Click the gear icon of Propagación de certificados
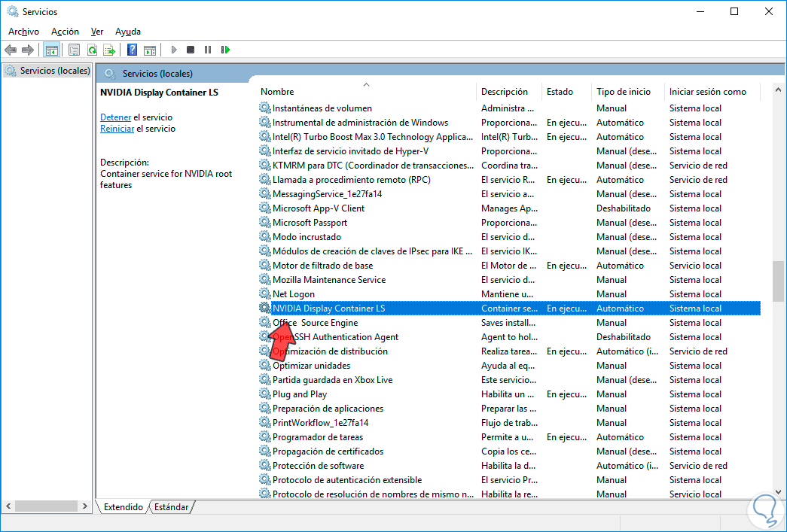 click(264, 451)
